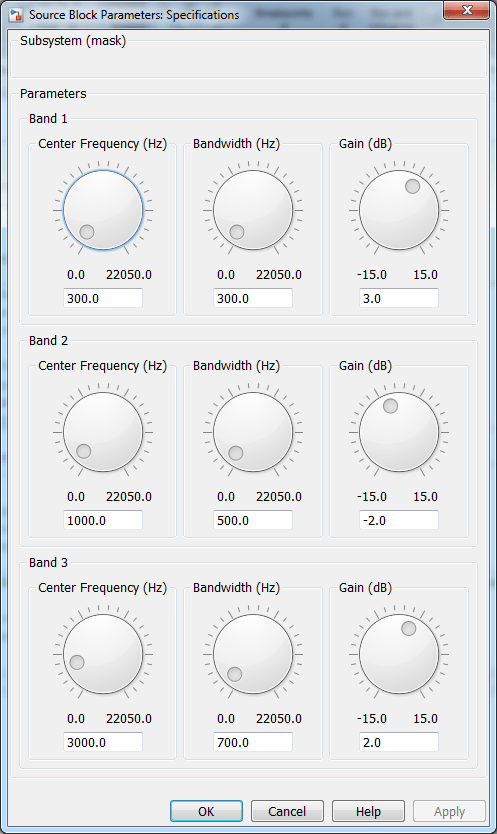Open the Help button
497x834 pixels.
[368, 811]
